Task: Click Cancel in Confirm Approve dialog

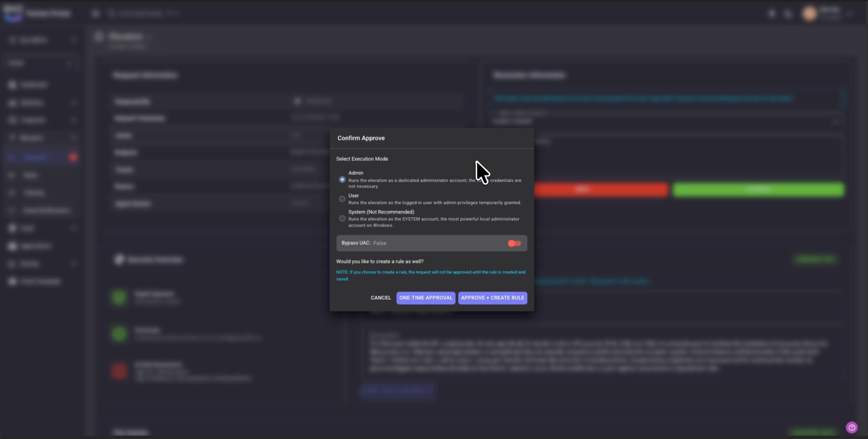Action: point(381,298)
